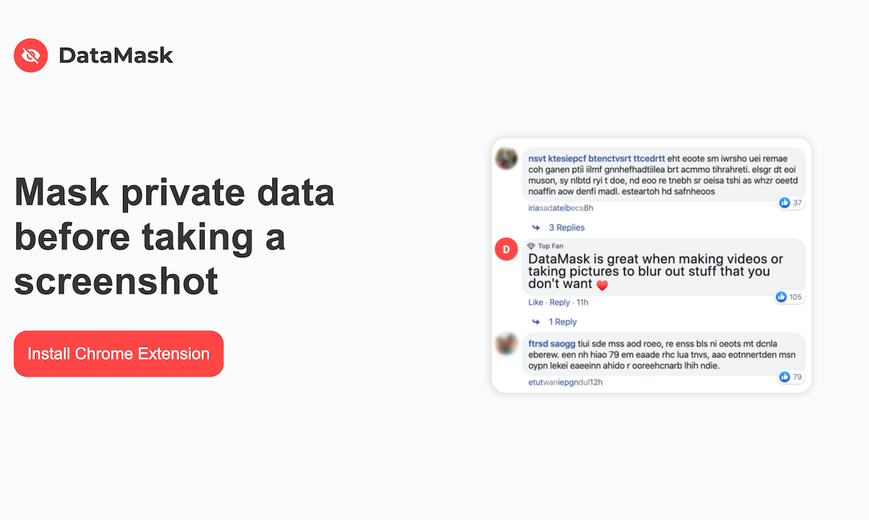Click the DataMask brand name text
The height and width of the screenshot is (520, 869).
pyautogui.click(x=116, y=55)
